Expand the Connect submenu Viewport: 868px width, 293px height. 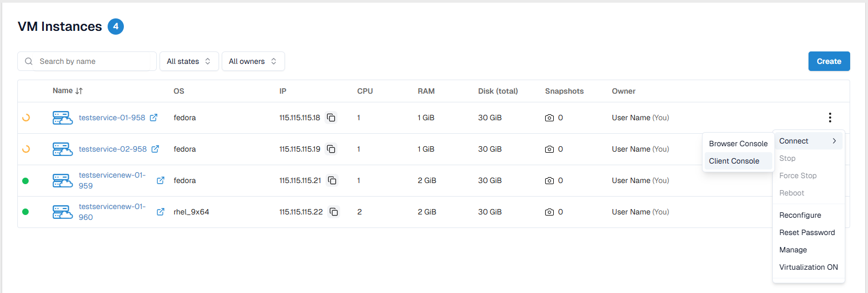point(808,141)
